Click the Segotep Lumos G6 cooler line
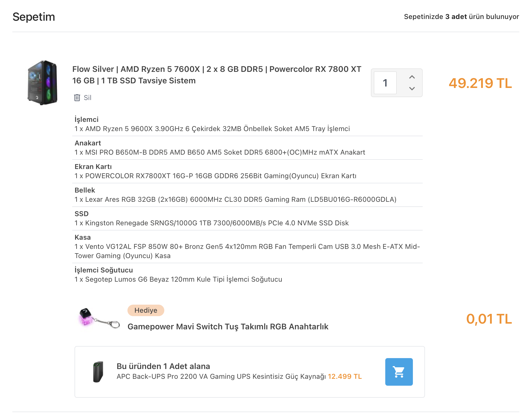The height and width of the screenshot is (415, 532). click(x=178, y=279)
